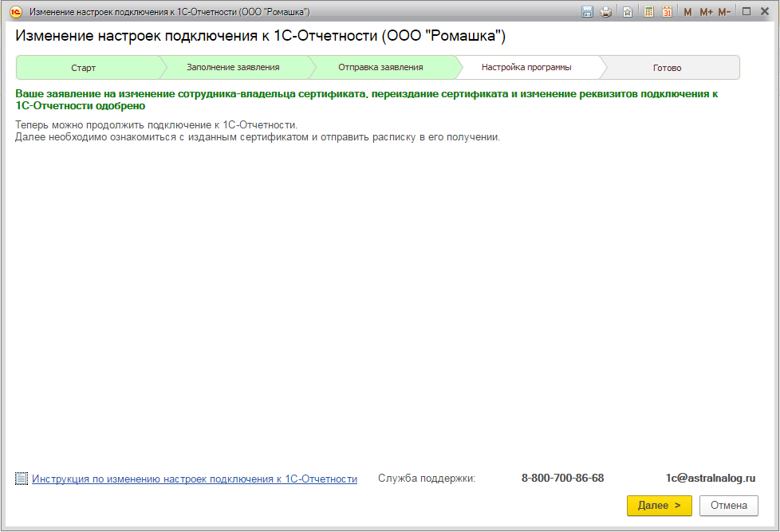The height and width of the screenshot is (532, 780).
Task: Click the green approval message text
Action: pos(367,100)
